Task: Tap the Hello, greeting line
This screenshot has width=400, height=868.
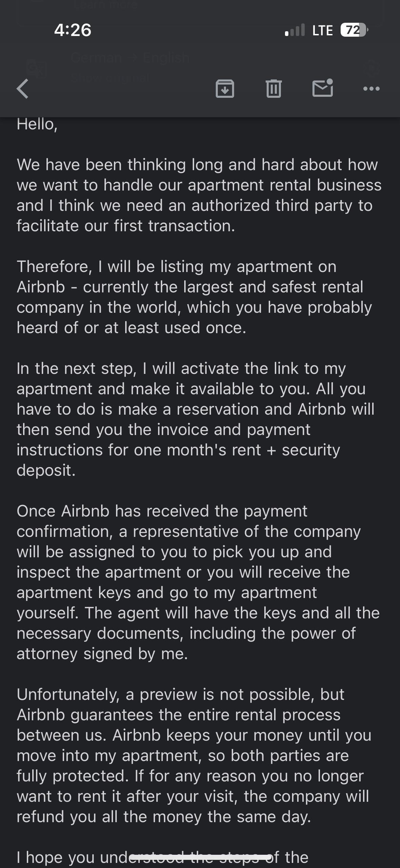Action: click(x=37, y=124)
